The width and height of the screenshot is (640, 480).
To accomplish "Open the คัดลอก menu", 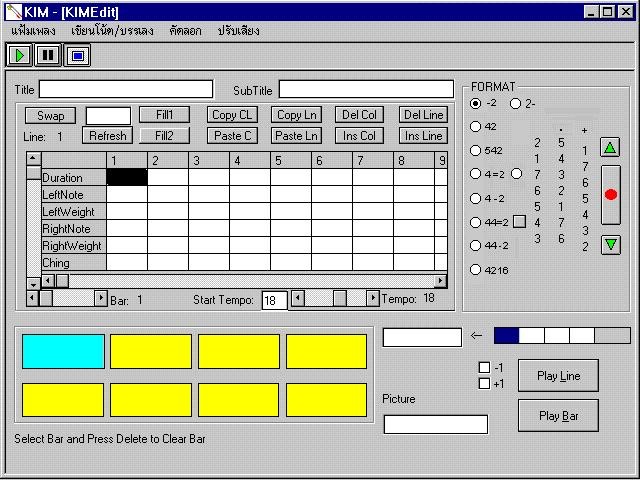I will click(x=185, y=31).
